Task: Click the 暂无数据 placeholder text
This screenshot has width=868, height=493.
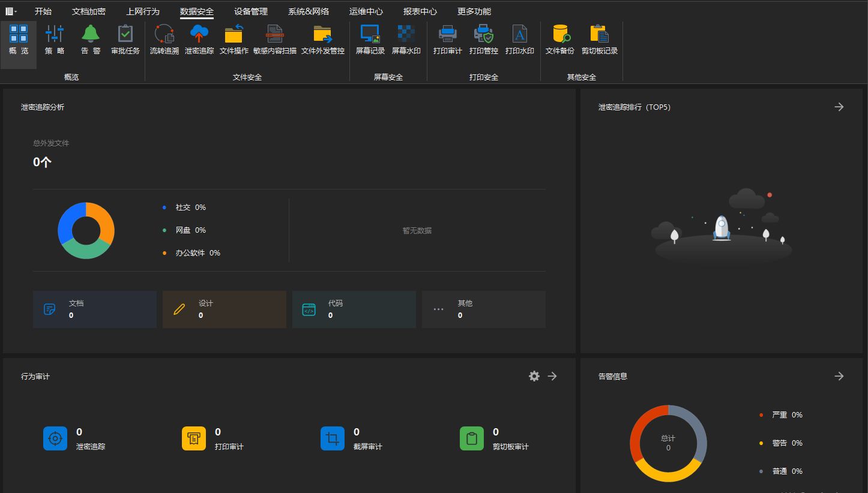Action: (417, 230)
